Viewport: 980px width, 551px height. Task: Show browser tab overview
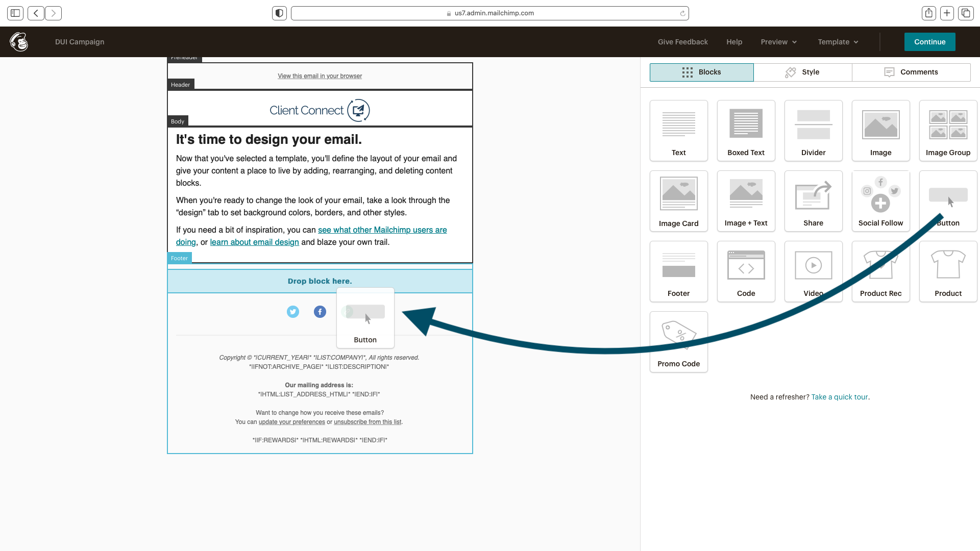(x=966, y=13)
